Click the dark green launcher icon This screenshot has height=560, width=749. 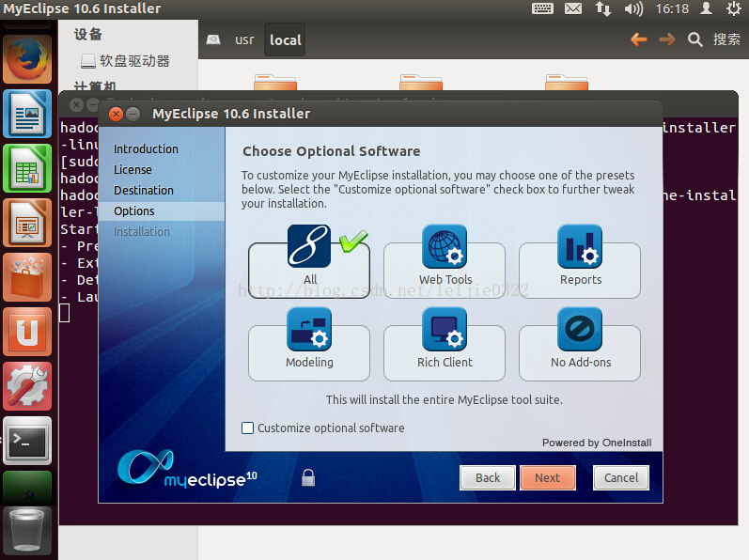click(x=27, y=488)
